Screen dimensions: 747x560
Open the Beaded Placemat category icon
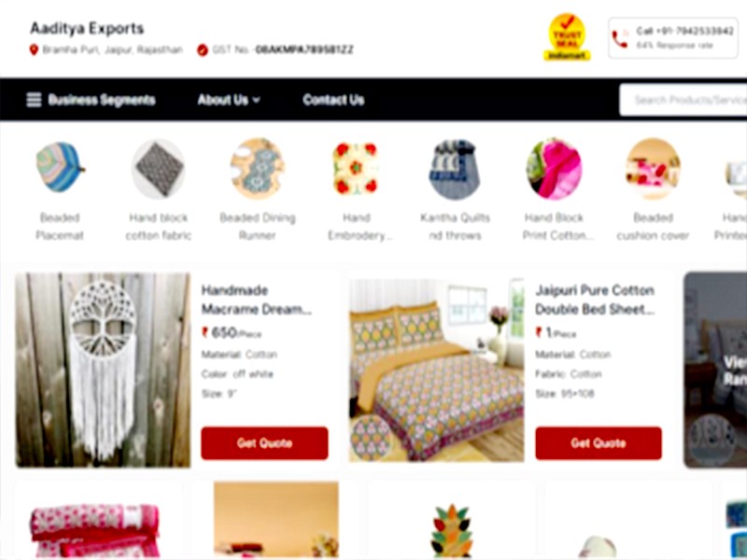[x=60, y=168]
